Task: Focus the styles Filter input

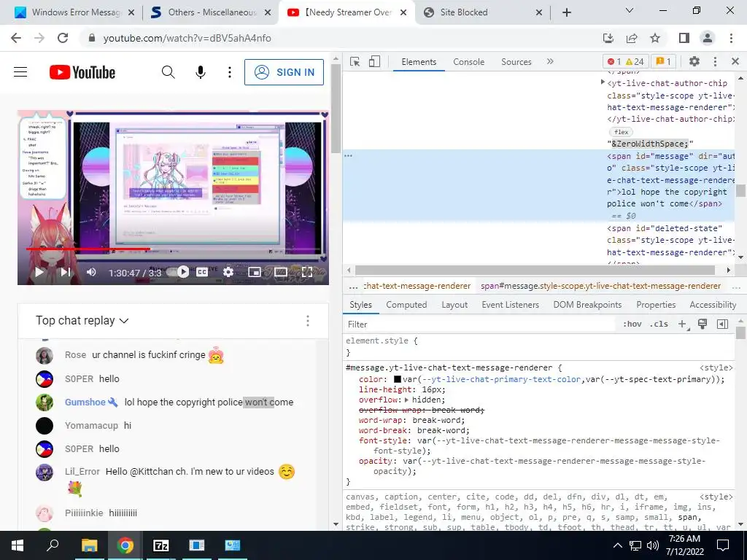Action: [x=480, y=324]
